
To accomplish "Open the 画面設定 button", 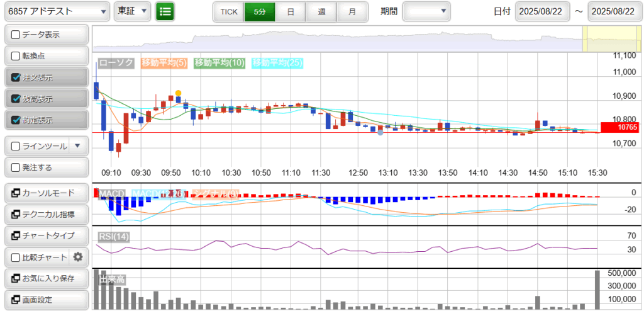I will (47, 300).
